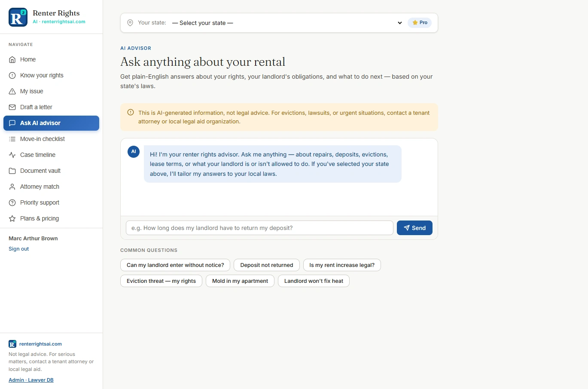This screenshot has height=389, width=588.
Task: Focus the rental question input field
Action: click(259, 228)
